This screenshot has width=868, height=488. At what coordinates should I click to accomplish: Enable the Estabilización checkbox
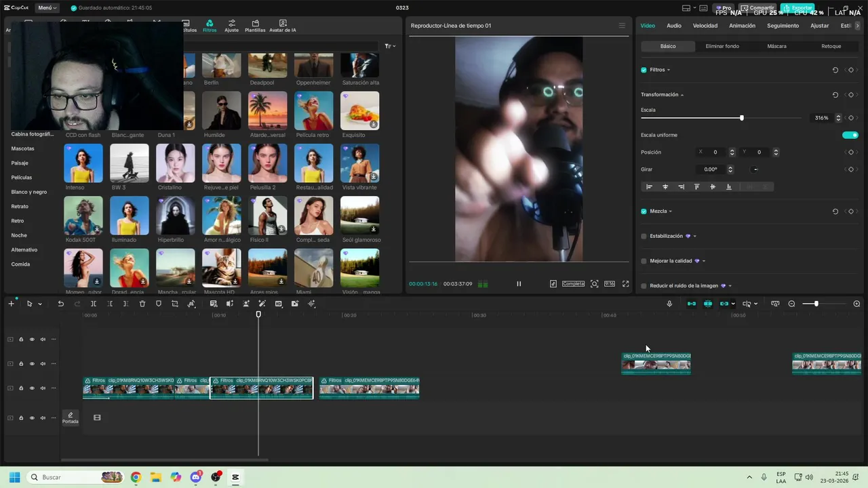click(644, 236)
